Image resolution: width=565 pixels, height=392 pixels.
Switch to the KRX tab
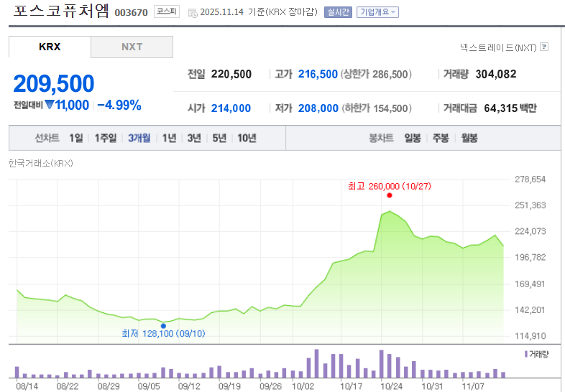pos(50,47)
